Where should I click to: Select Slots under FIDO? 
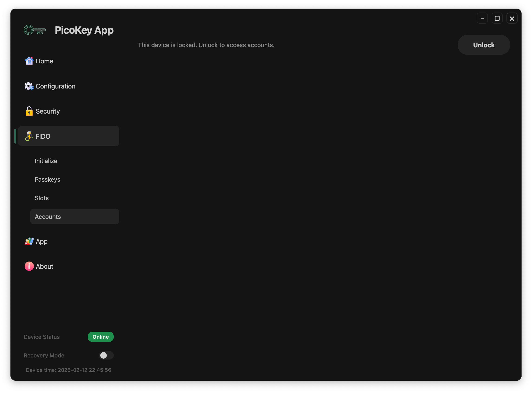click(42, 198)
